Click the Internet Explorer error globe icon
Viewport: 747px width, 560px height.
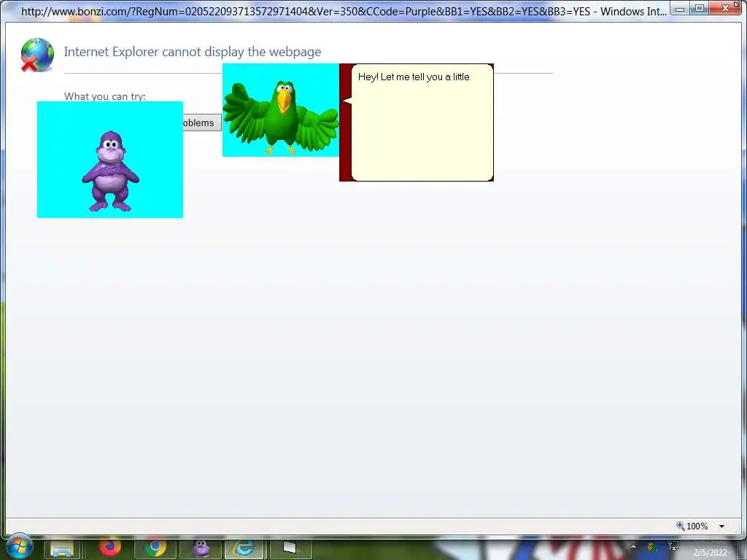click(37, 55)
